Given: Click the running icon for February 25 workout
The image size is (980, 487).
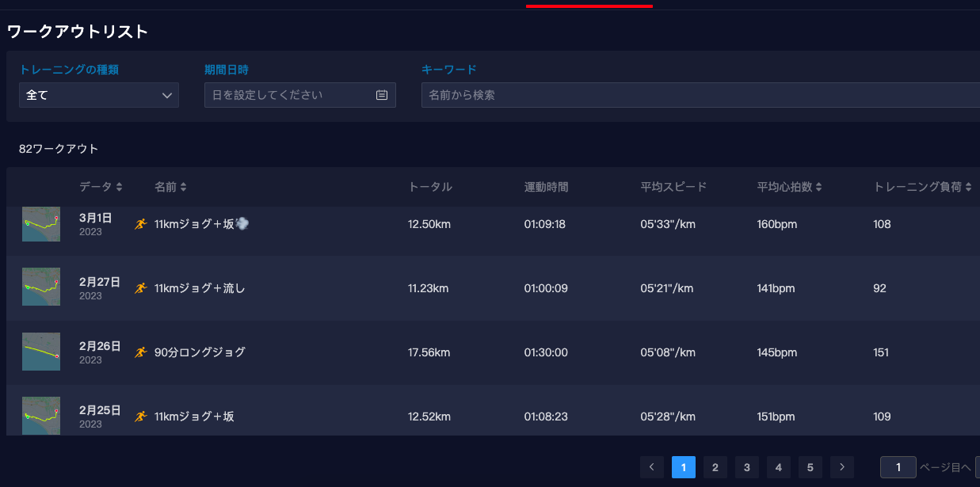Looking at the screenshot, I should point(141,417).
